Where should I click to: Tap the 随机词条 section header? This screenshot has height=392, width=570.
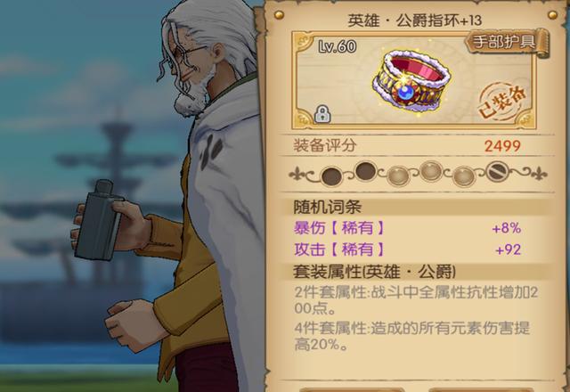coord(327,208)
